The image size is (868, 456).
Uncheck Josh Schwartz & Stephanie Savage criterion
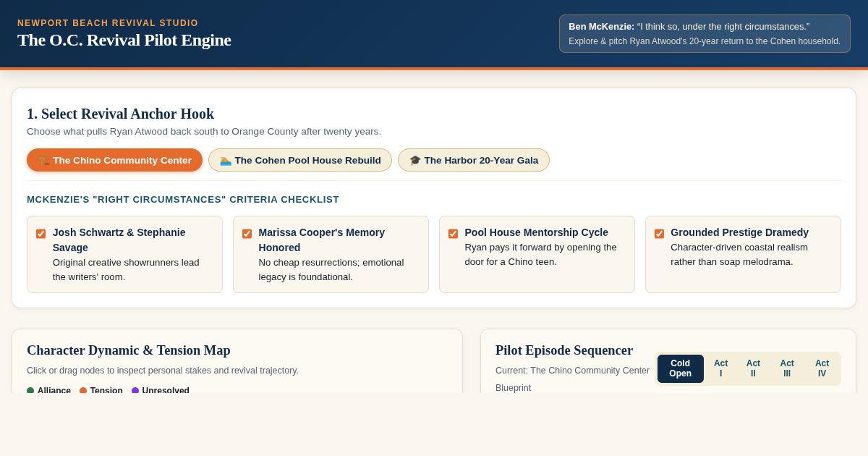(x=41, y=234)
